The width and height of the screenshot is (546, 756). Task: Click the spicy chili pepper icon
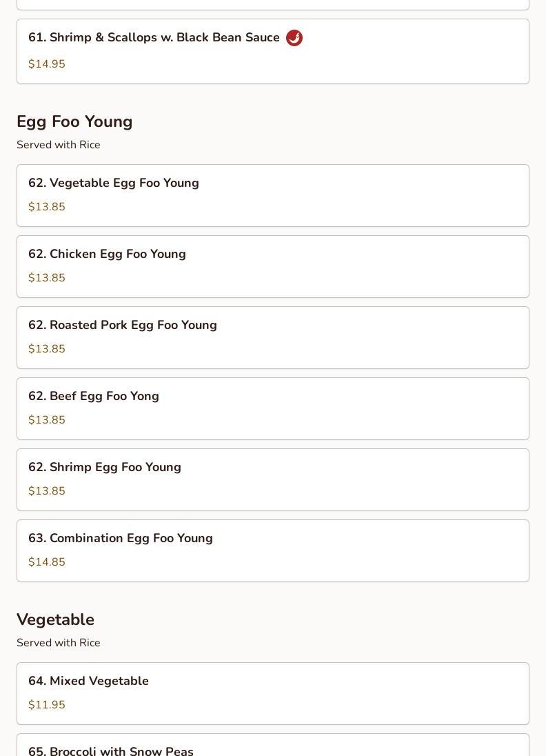pyautogui.click(x=294, y=38)
